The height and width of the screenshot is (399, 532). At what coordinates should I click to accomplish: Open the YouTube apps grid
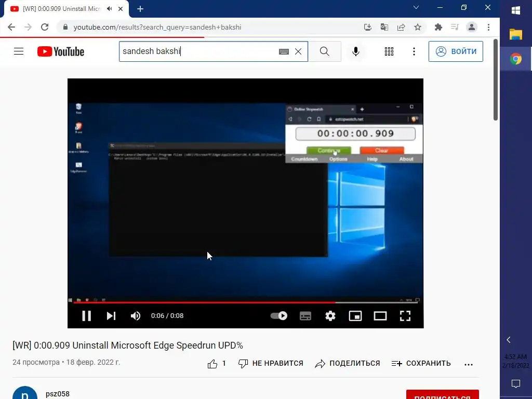[x=389, y=51]
